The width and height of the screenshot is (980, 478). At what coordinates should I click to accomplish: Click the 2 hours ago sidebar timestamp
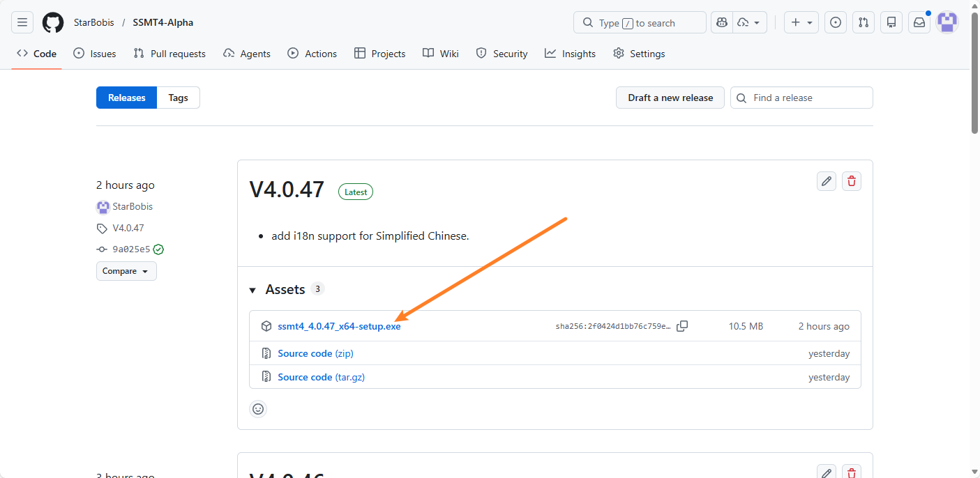pyautogui.click(x=126, y=185)
